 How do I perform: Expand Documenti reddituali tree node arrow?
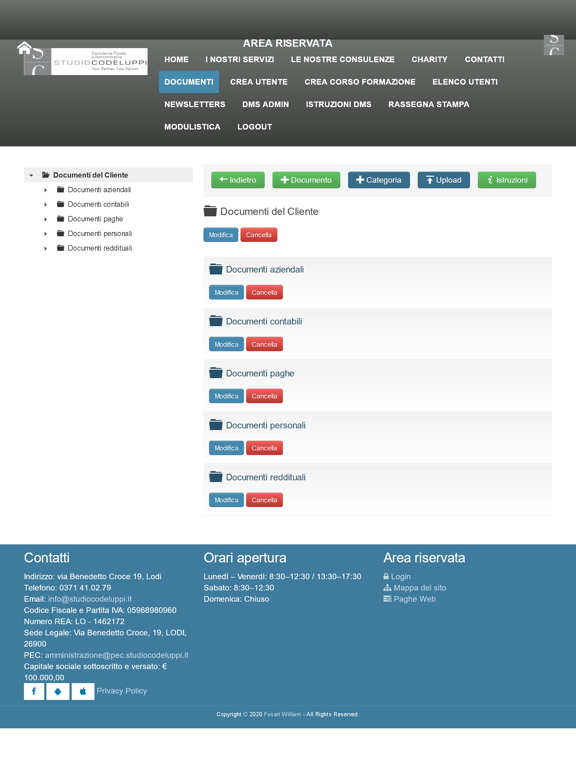pos(46,249)
